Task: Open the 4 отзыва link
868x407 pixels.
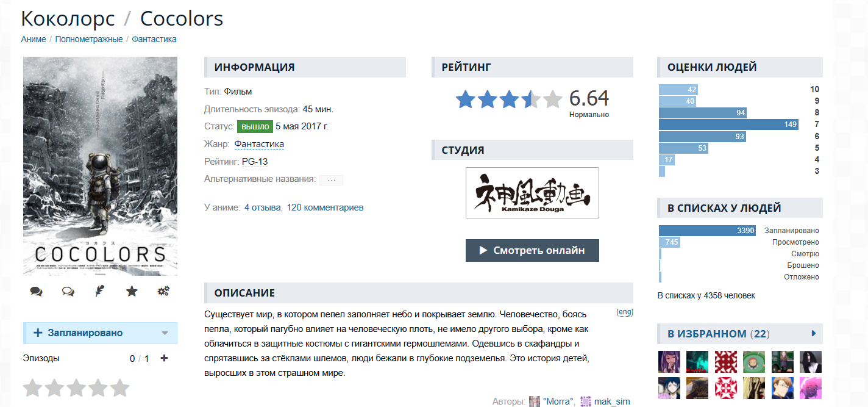Action: (x=263, y=207)
